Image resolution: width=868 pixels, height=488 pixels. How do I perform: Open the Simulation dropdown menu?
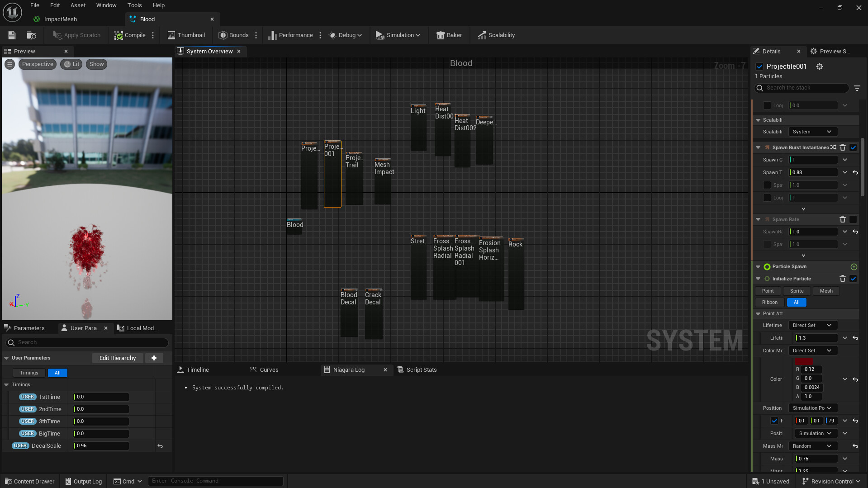[x=398, y=35]
